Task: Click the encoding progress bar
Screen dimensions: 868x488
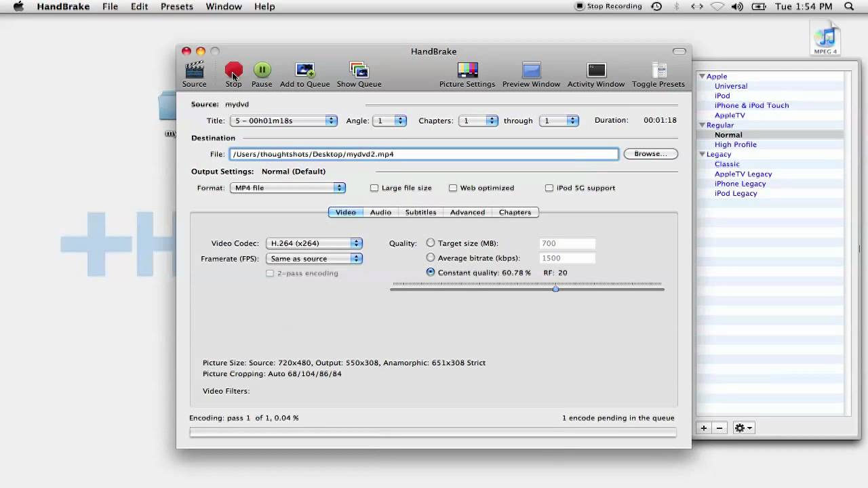Action: click(433, 432)
